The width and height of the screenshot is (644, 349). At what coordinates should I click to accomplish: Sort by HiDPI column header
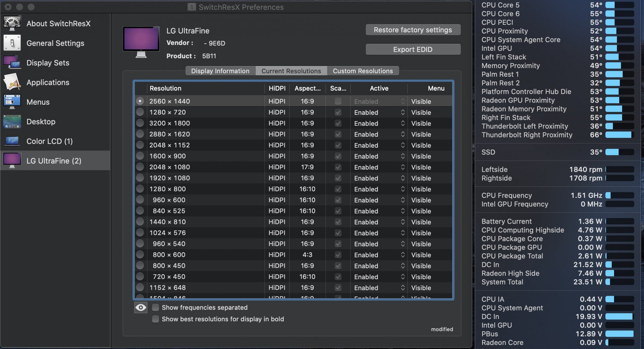pyautogui.click(x=277, y=88)
